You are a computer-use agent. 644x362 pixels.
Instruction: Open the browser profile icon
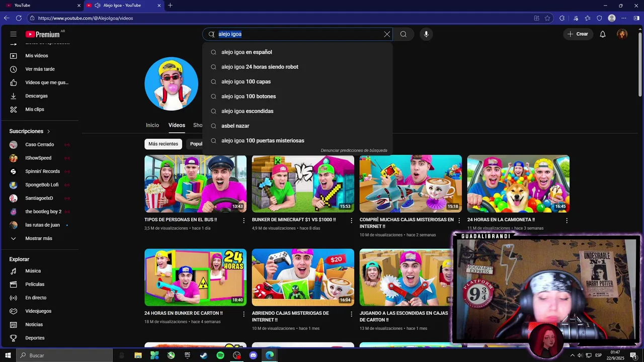[612, 18]
